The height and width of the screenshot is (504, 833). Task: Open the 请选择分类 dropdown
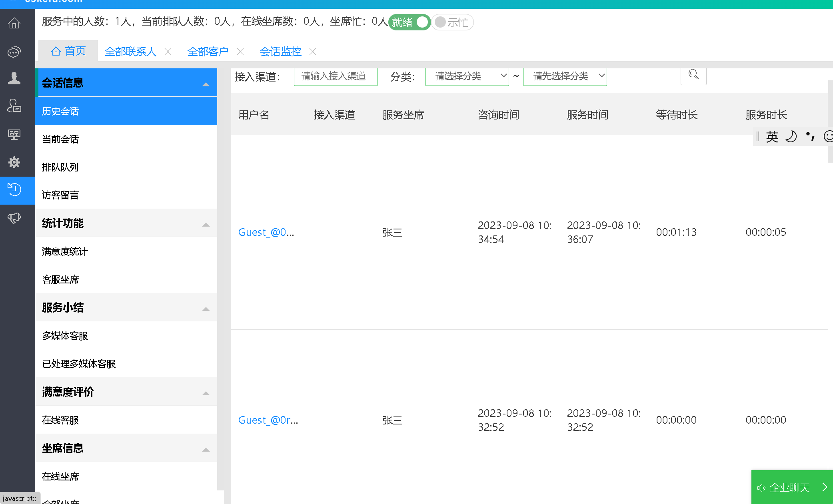tap(467, 76)
